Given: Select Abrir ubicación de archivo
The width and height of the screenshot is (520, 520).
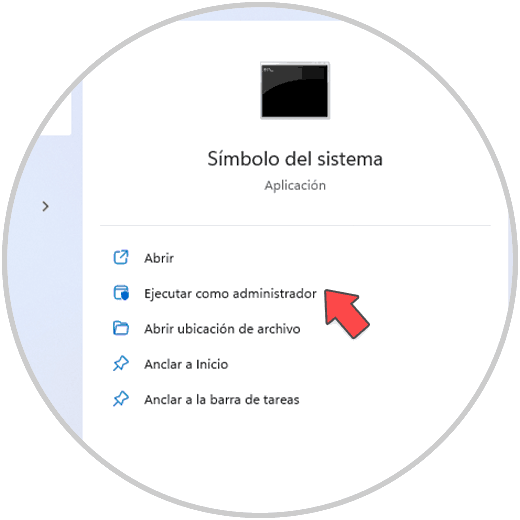Looking at the screenshot, I should pos(222,329).
